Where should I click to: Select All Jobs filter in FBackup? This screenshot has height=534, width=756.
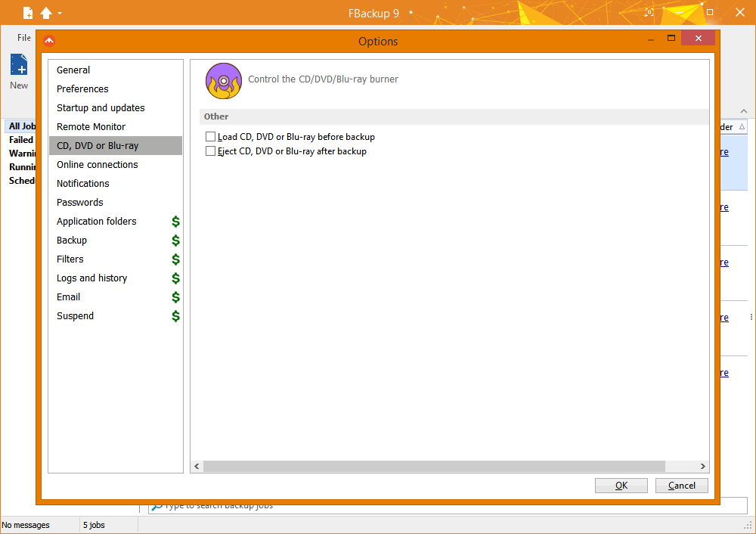click(x=21, y=126)
